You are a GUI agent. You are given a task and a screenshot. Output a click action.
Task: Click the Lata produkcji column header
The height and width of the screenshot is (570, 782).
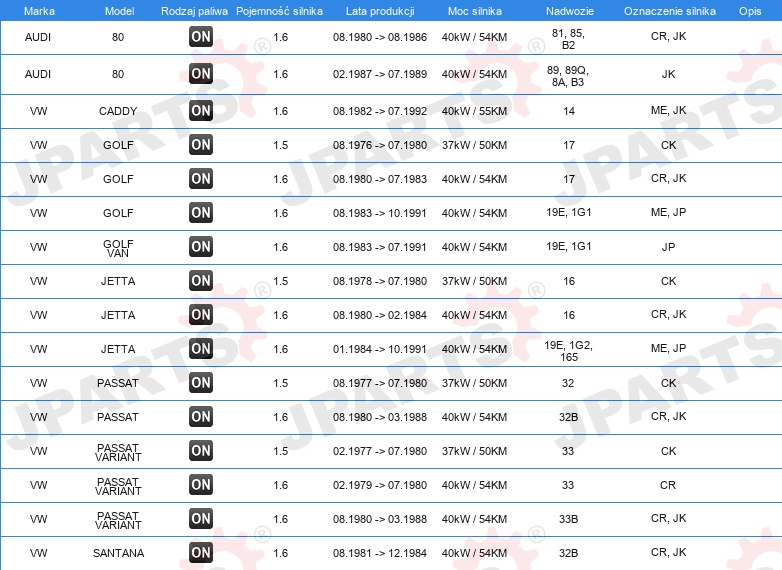(x=380, y=11)
